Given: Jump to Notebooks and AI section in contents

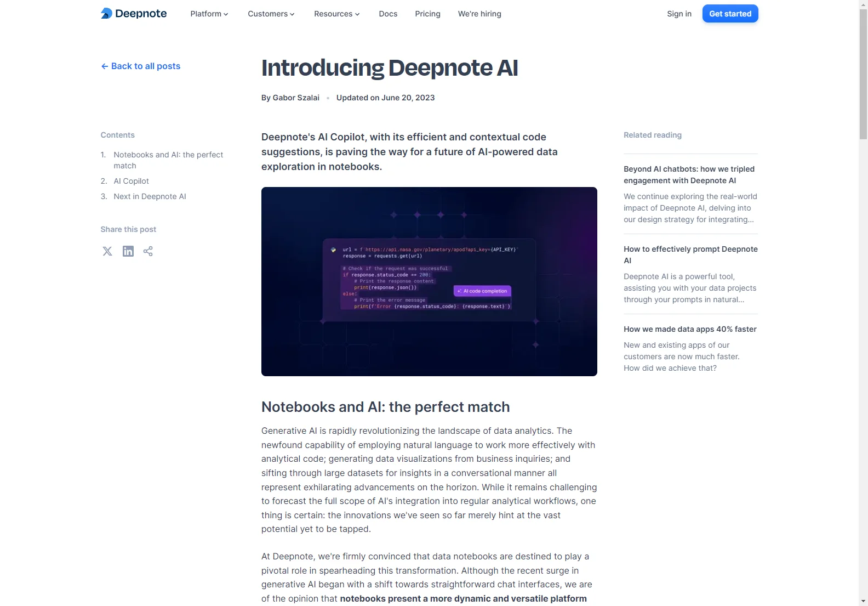Looking at the screenshot, I should (168, 160).
